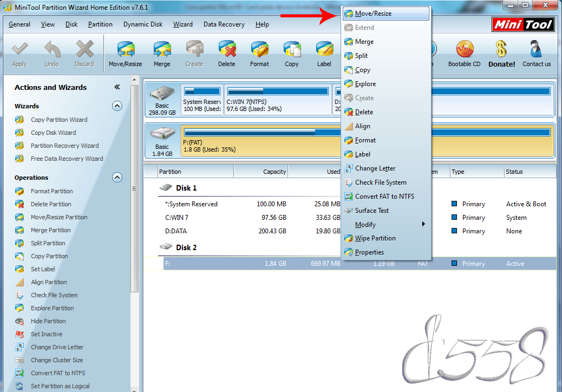The width and height of the screenshot is (562, 392).
Task: Open the Bootable CD tool
Action: tap(464, 54)
